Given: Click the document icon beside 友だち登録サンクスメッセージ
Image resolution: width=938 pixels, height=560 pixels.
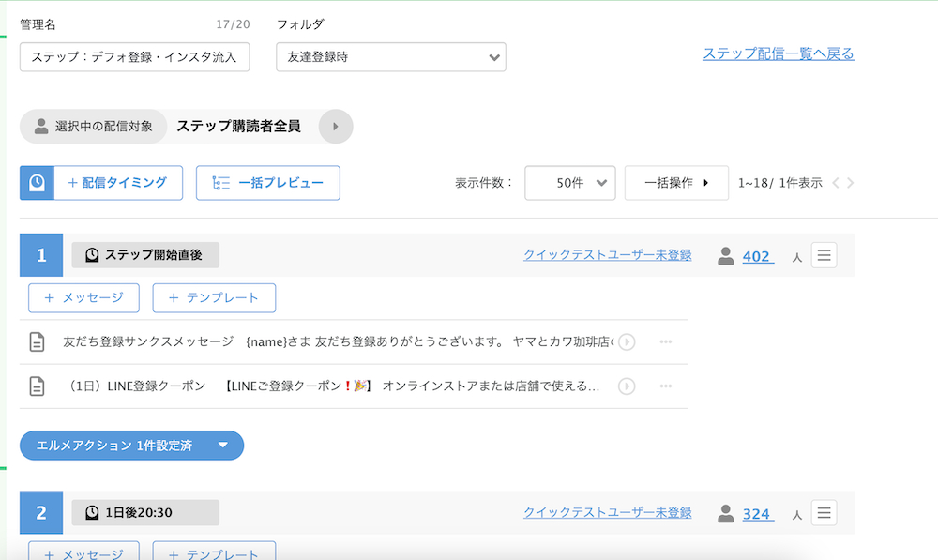Looking at the screenshot, I should tap(37, 342).
